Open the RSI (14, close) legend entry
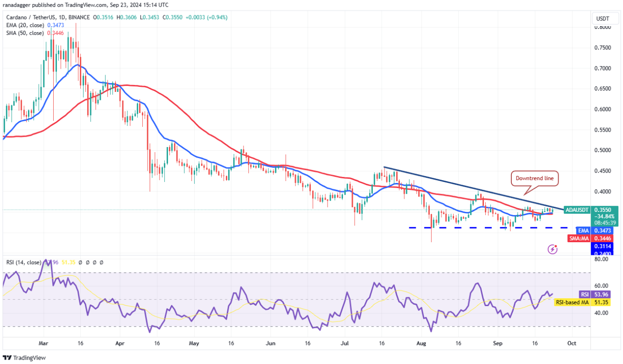The image size is (623, 364). pyautogui.click(x=22, y=262)
